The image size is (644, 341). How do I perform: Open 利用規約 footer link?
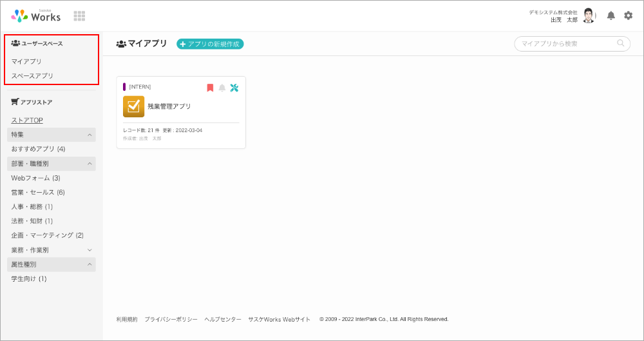127,319
